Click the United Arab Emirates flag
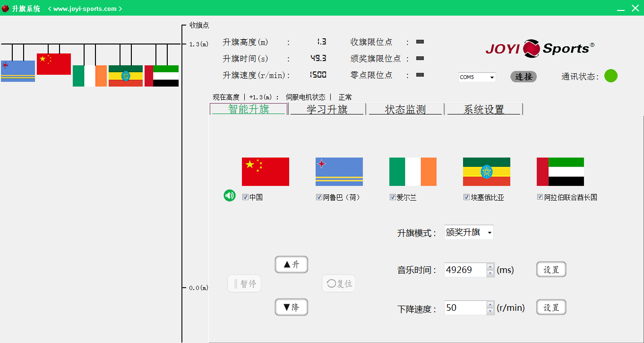This screenshot has height=343, width=644. [560, 172]
